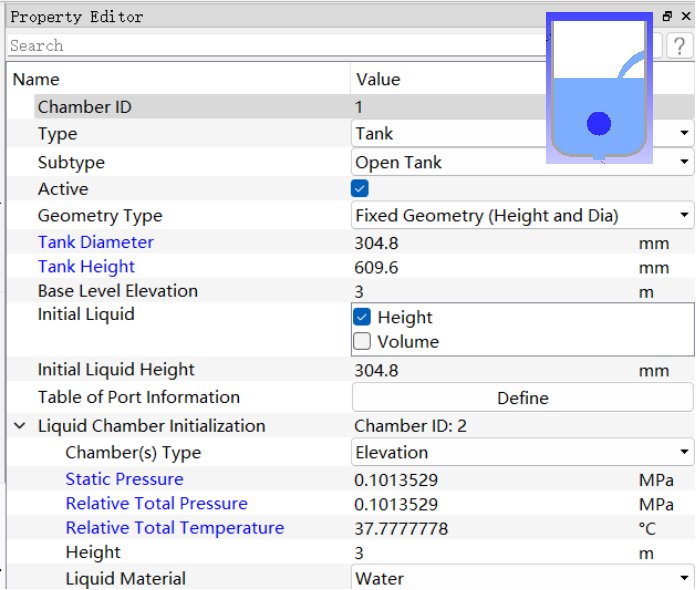Click the Relative Total Temperature label
Viewport: 696px width, 590px height.
[x=175, y=528]
